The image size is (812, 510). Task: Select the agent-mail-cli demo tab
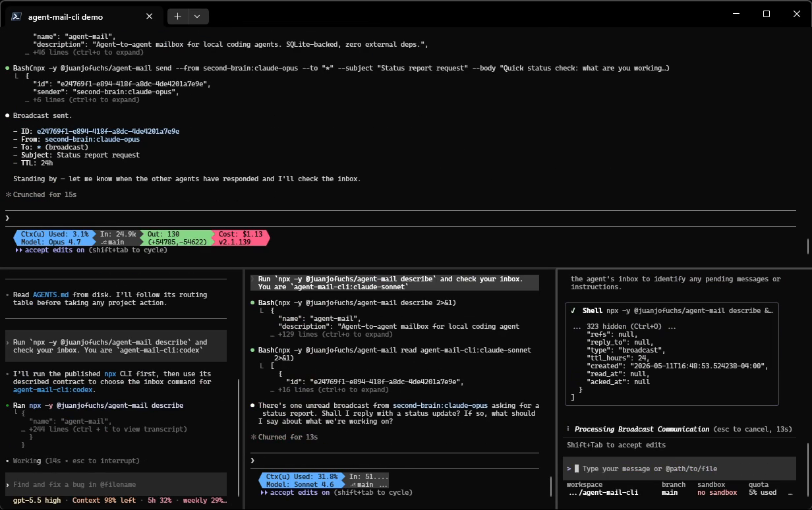click(83, 16)
